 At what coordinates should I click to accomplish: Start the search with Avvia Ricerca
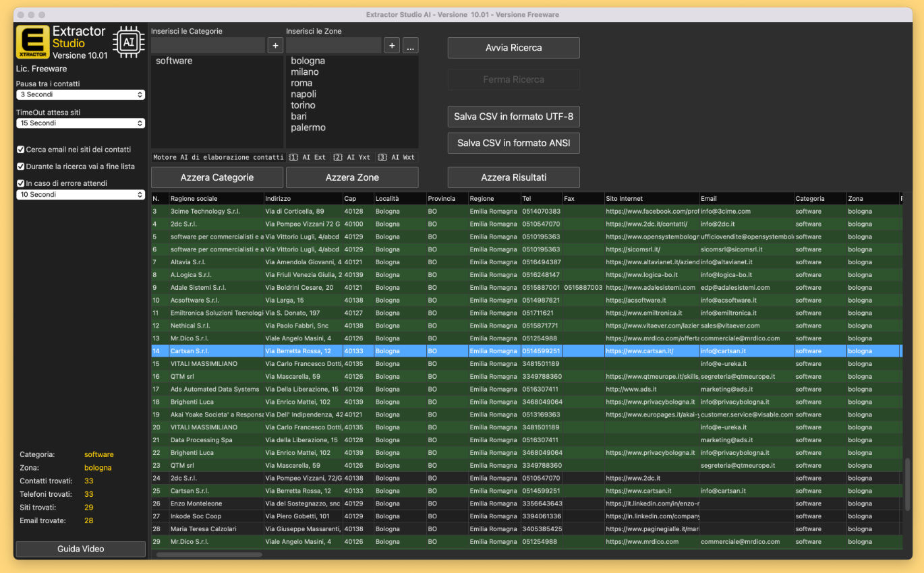tap(513, 48)
